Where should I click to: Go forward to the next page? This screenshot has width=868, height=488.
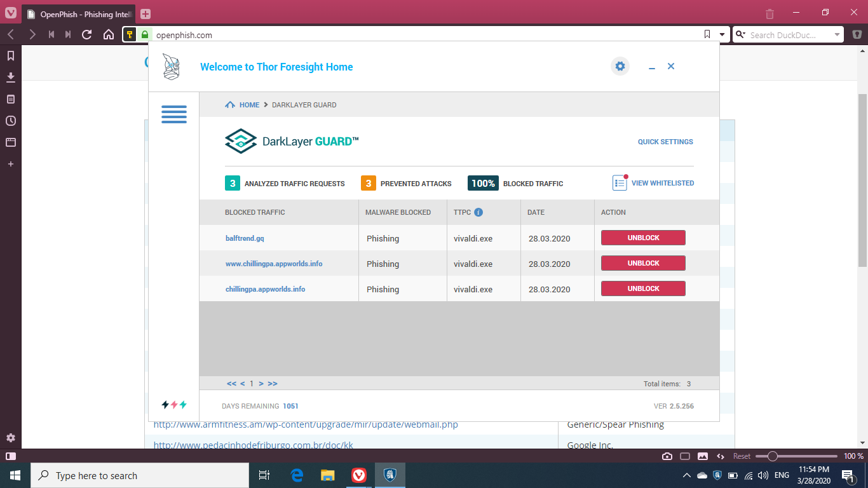pyautogui.click(x=32, y=35)
